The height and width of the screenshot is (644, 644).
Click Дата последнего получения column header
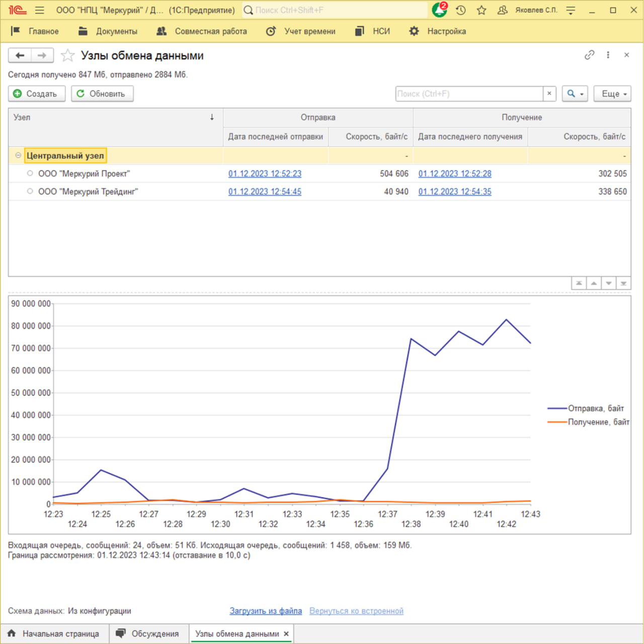point(470,136)
